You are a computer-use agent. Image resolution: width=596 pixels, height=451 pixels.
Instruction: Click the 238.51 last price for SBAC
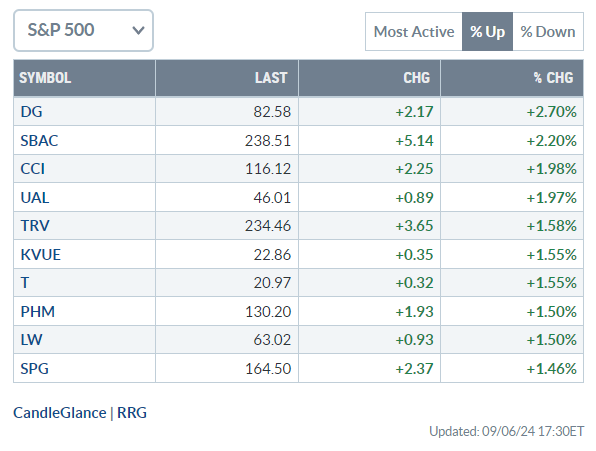click(268, 141)
